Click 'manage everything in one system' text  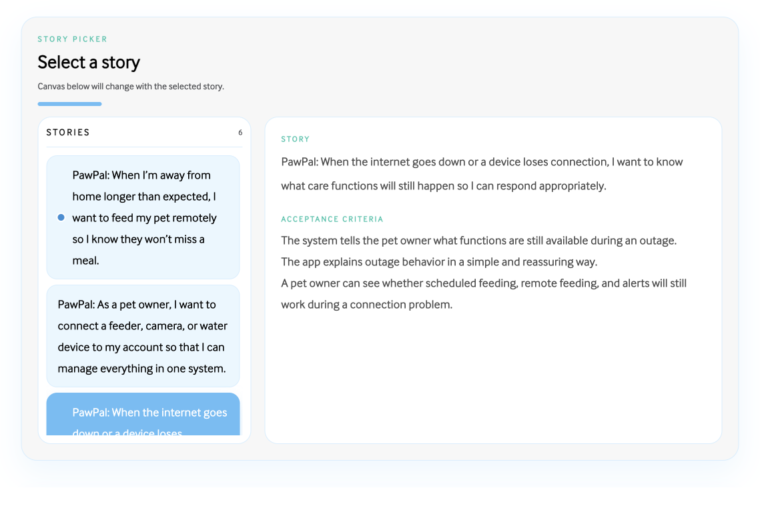141,369
